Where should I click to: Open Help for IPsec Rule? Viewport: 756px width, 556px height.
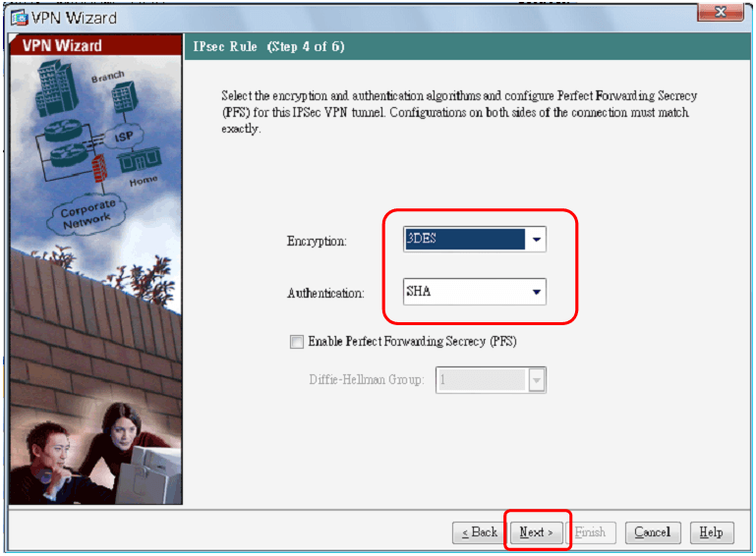(x=712, y=532)
